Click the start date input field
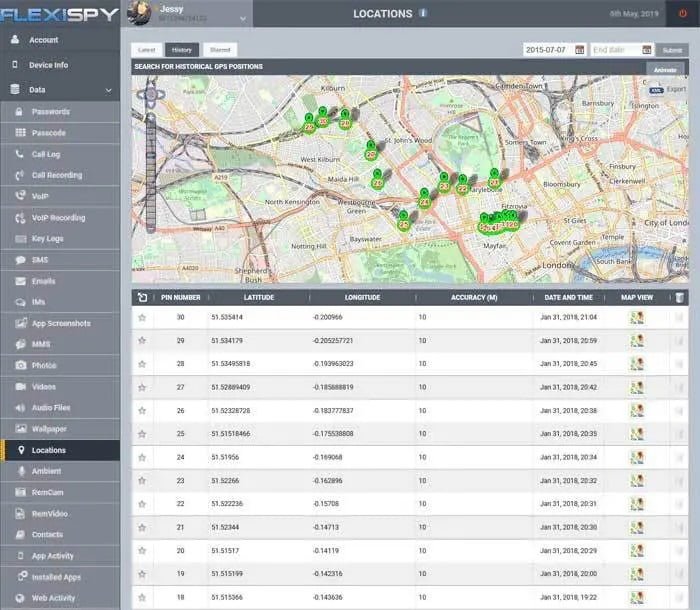Screen dimensions: 700x610 click(x=548, y=50)
